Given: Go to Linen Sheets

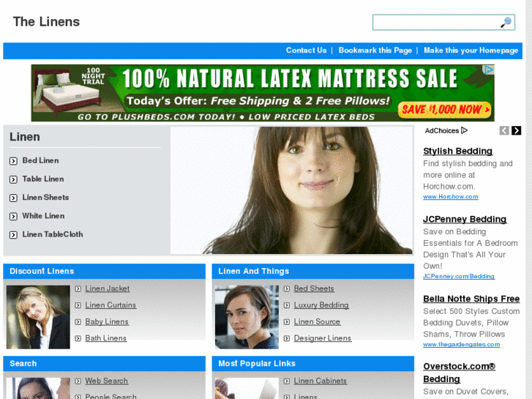Looking at the screenshot, I should [45, 197].
